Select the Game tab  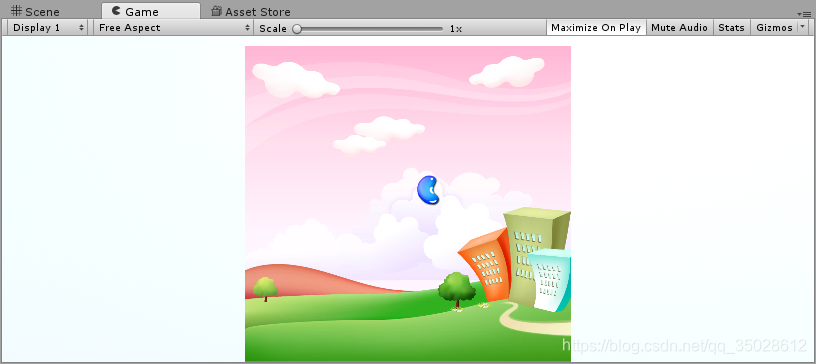150,11
